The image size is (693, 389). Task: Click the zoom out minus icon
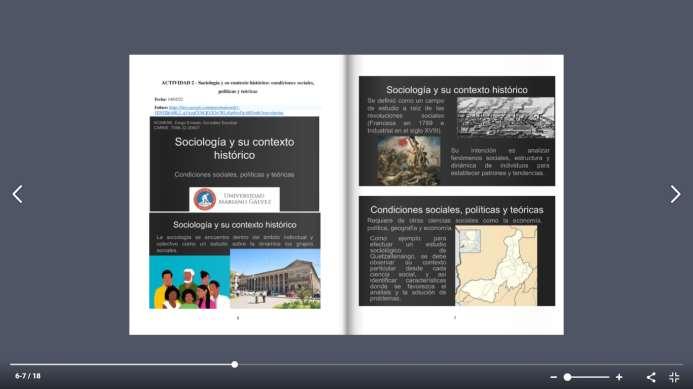(x=553, y=377)
